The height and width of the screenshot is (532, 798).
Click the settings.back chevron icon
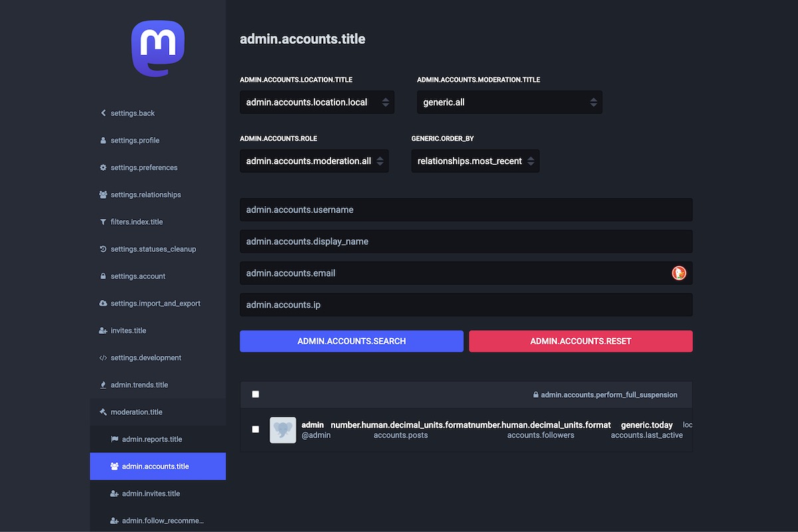103,113
